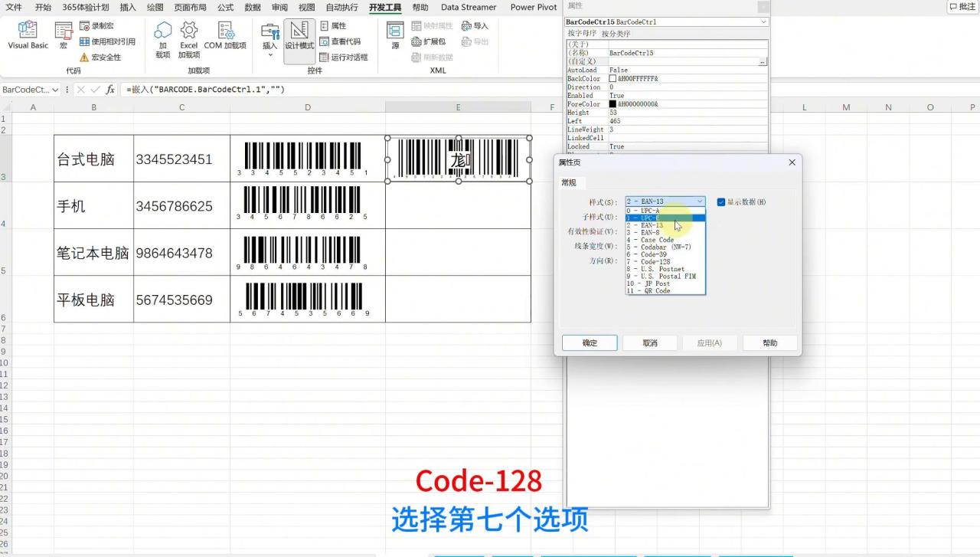Screen dimensions: 980x557
Task: Click 导入 XML import
Action: coord(475,26)
